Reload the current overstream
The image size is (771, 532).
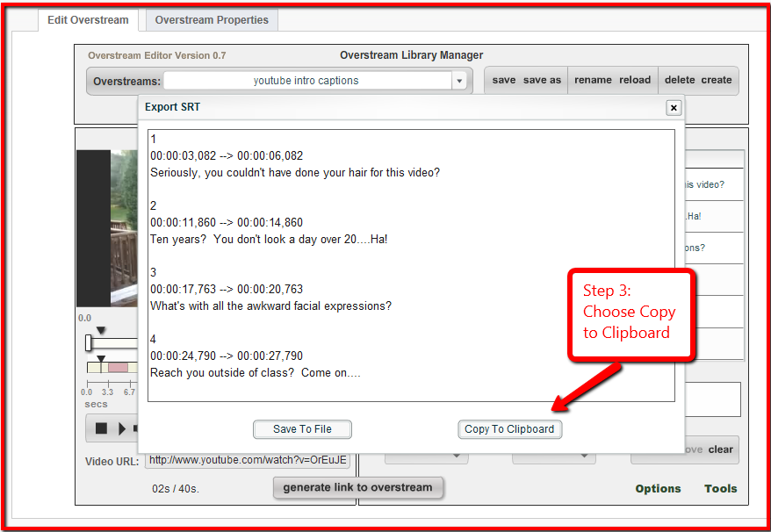[634, 79]
